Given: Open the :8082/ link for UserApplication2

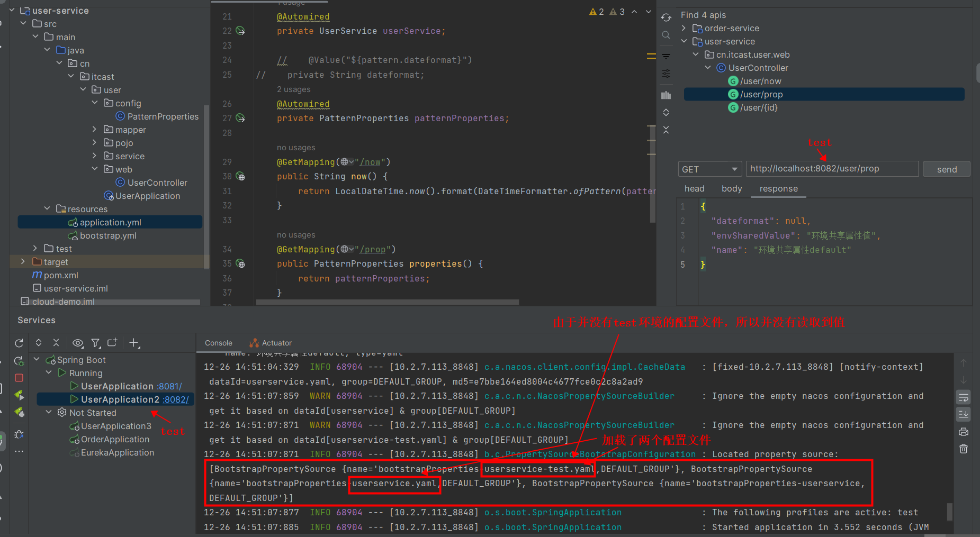Looking at the screenshot, I should [176, 399].
